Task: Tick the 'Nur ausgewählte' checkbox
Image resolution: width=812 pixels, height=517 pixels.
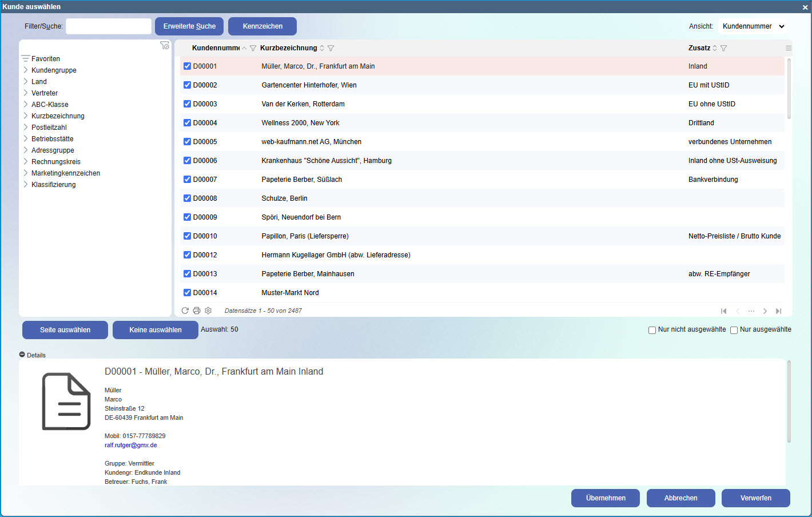Action: click(734, 330)
